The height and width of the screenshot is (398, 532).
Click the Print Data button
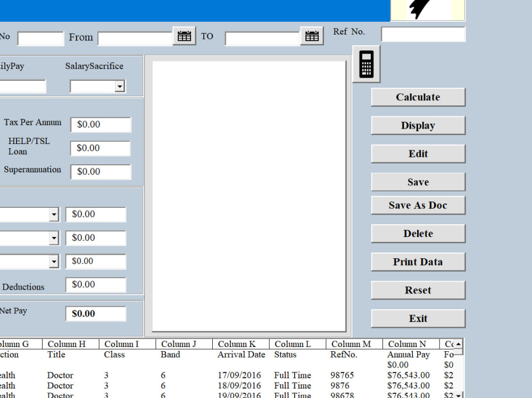418,262
